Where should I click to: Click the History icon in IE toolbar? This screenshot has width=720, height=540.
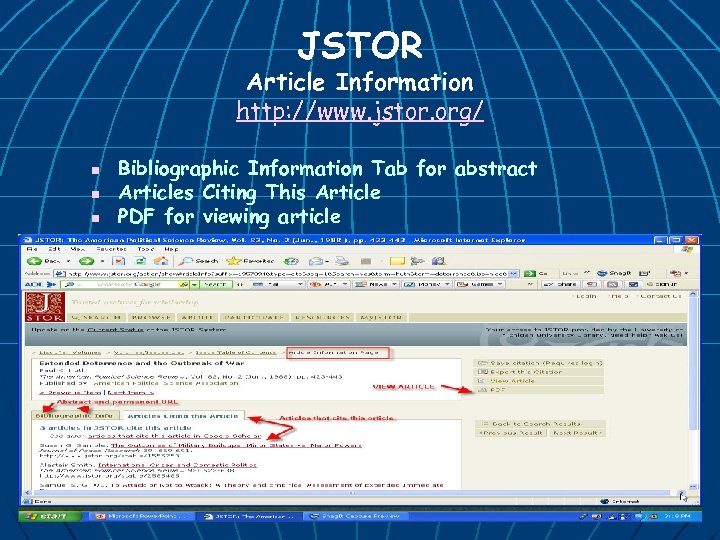coord(291,261)
